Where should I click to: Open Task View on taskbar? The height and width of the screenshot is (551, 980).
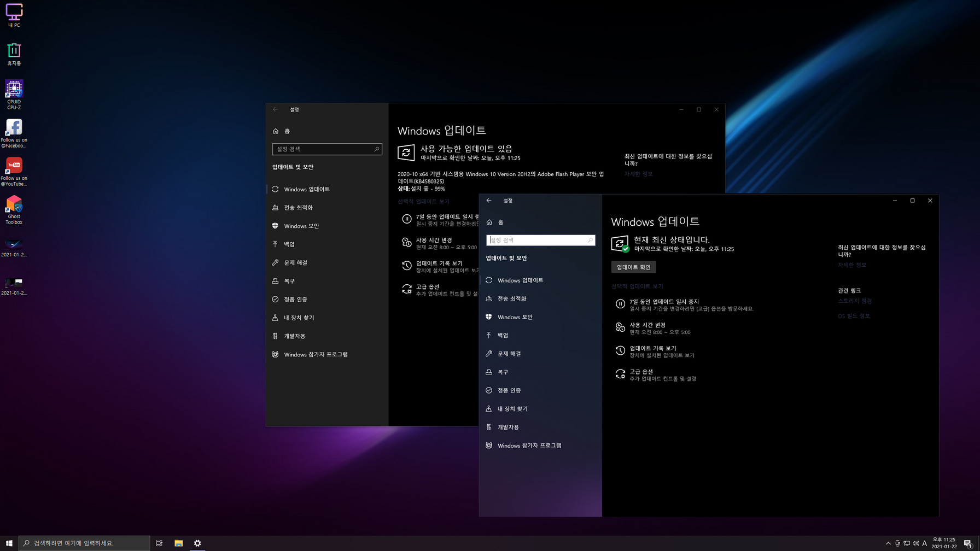(x=159, y=543)
